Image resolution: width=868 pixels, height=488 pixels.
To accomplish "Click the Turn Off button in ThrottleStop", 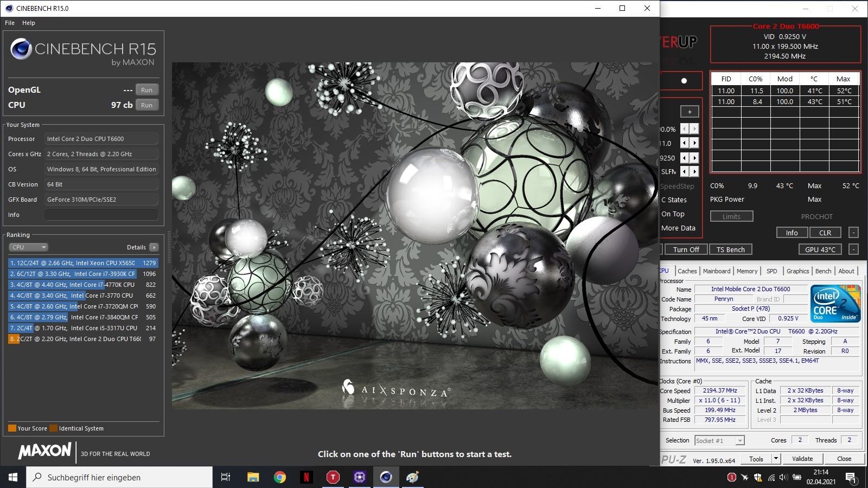I will pos(686,249).
